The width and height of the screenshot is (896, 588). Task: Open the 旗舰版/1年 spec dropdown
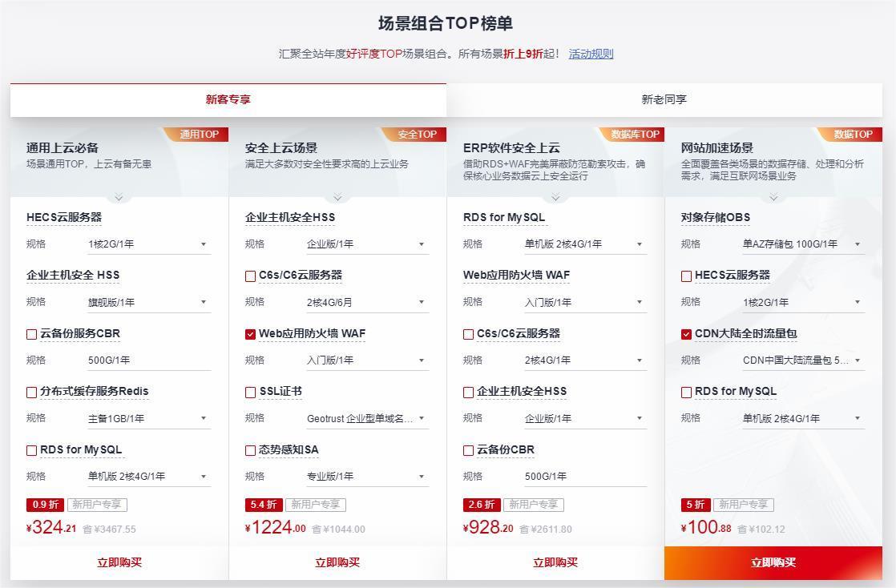coord(148,302)
